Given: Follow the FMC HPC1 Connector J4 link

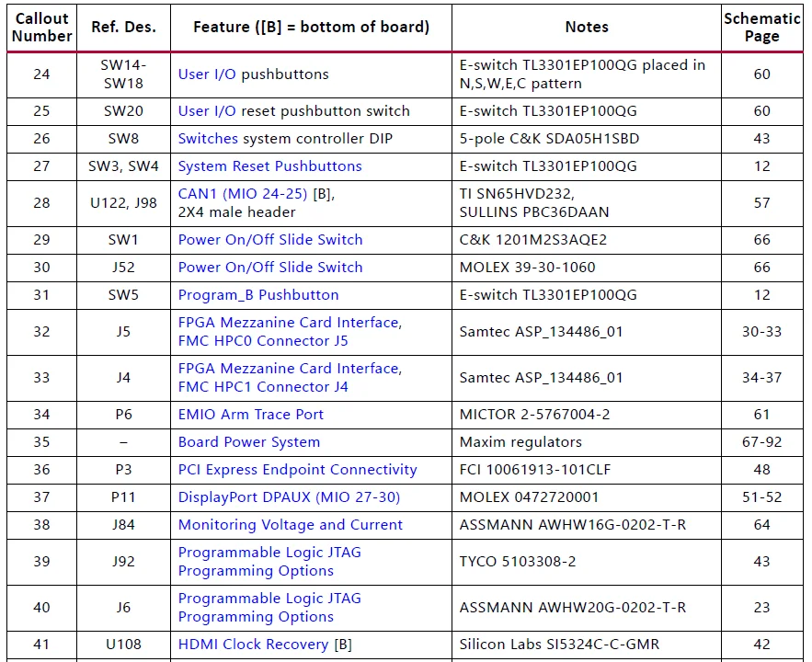Looking at the screenshot, I should 263,387.
